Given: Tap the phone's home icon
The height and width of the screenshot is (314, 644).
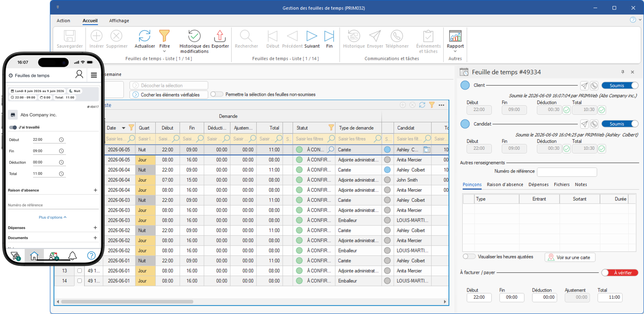Looking at the screenshot, I should pyautogui.click(x=34, y=256).
